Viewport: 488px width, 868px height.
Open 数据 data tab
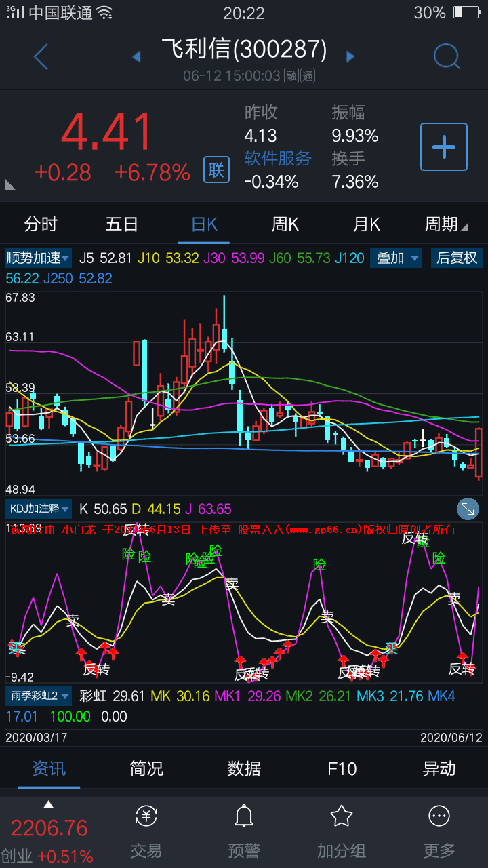[244, 768]
